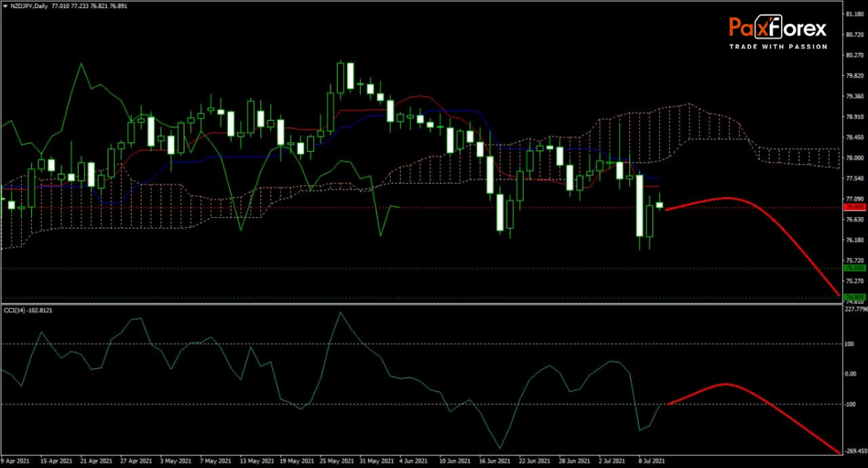Click the 81.180 price axis label
Screen dimensions: 868x468
pyautogui.click(x=854, y=13)
